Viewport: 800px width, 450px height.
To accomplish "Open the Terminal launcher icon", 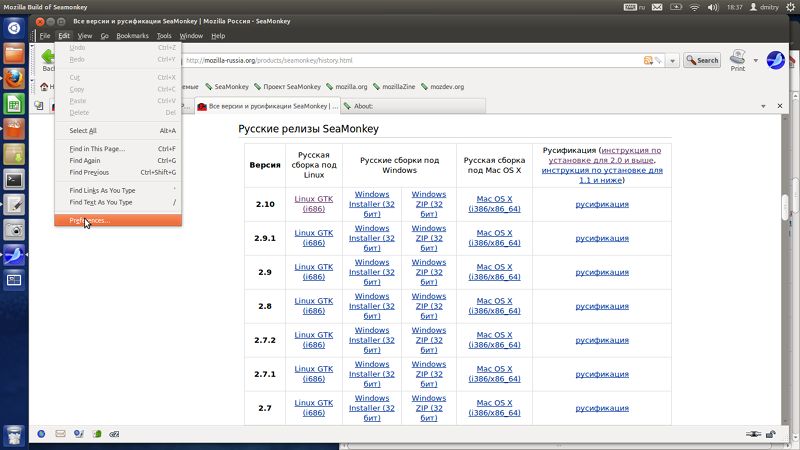I will (14, 180).
